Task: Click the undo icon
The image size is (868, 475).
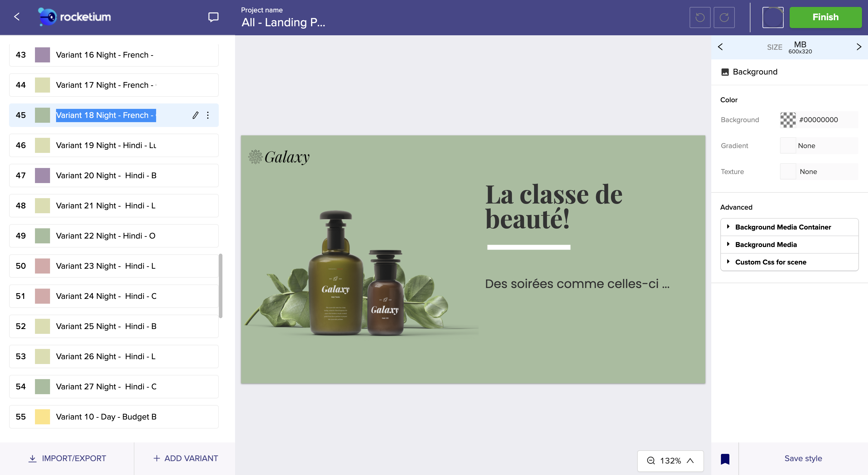Action: (700, 17)
